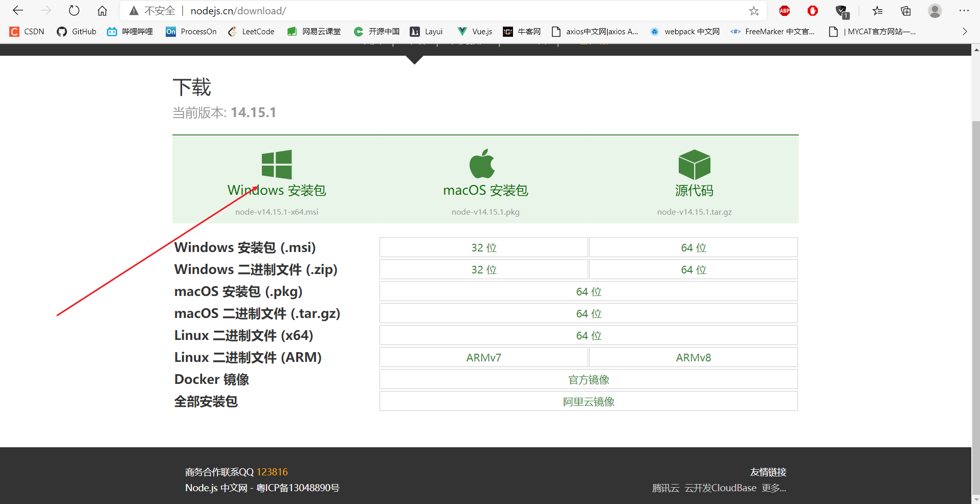Download Linux x64 binary 64 位
980x504 pixels.
[589, 335]
